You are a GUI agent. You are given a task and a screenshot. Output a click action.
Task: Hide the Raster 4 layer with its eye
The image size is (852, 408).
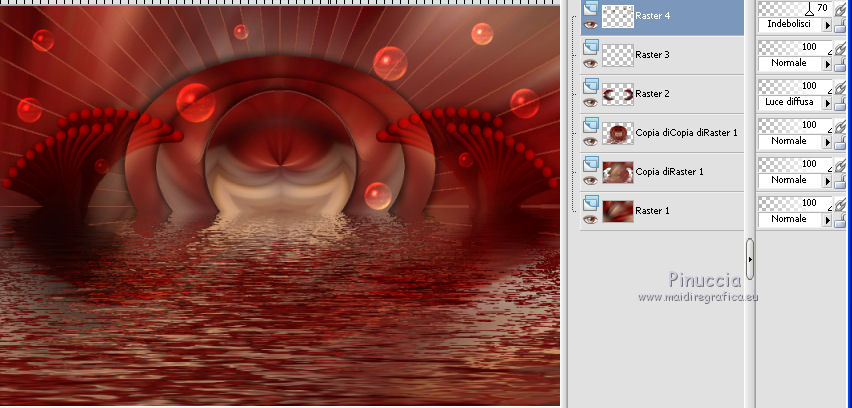tap(591, 24)
